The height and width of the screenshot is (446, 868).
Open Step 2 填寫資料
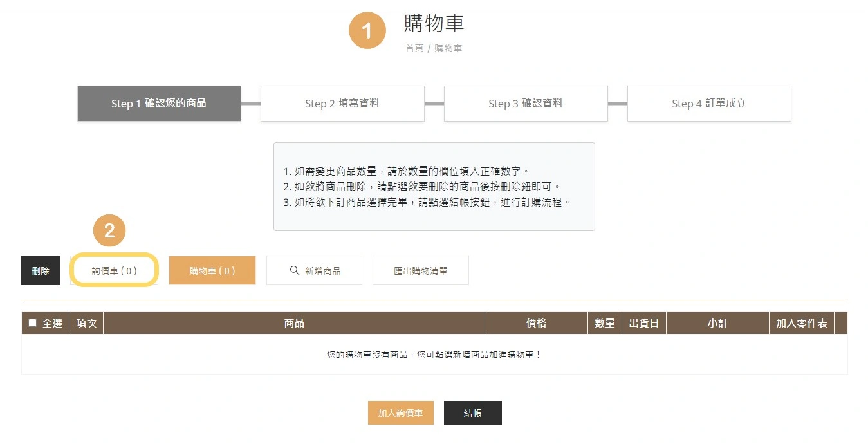tap(342, 103)
